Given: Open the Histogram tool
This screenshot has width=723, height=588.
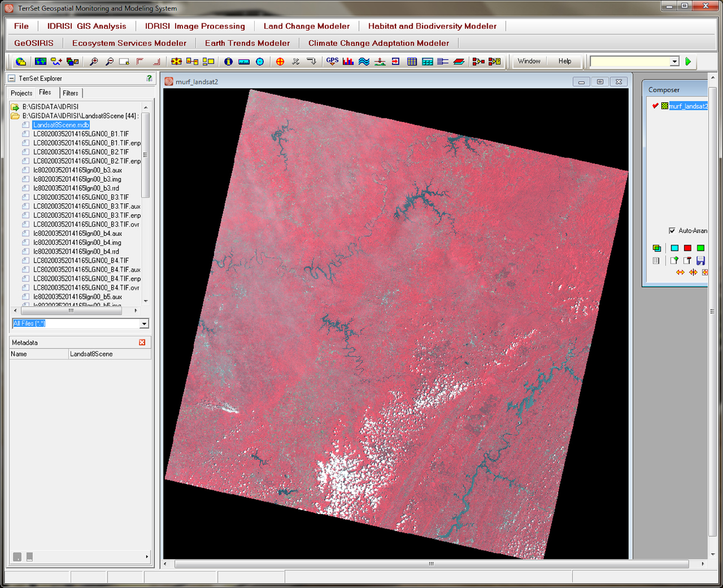Looking at the screenshot, I should click(348, 61).
